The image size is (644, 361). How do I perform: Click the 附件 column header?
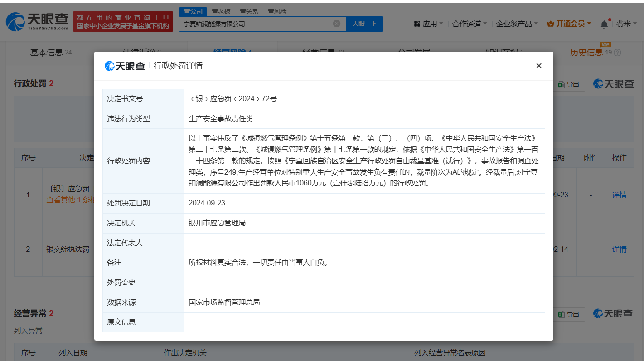point(591,157)
